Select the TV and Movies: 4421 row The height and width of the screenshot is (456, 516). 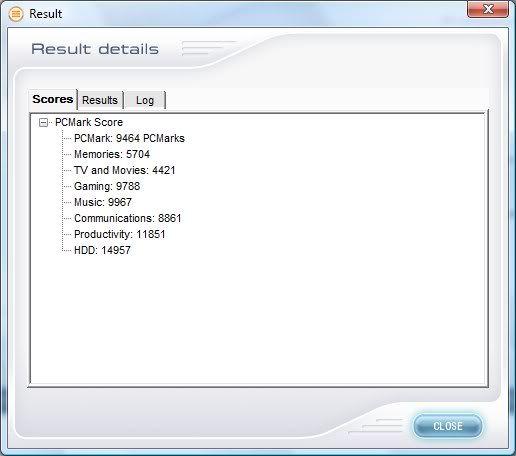coord(125,170)
